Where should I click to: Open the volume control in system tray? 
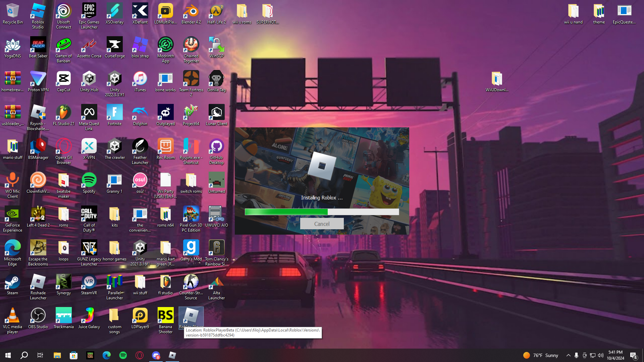coord(601,355)
